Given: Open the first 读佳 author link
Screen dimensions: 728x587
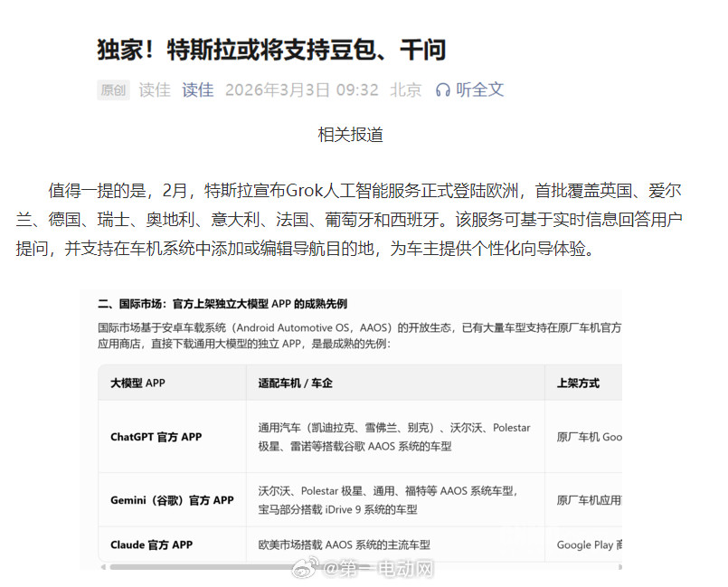Looking at the screenshot, I should pos(154,90).
